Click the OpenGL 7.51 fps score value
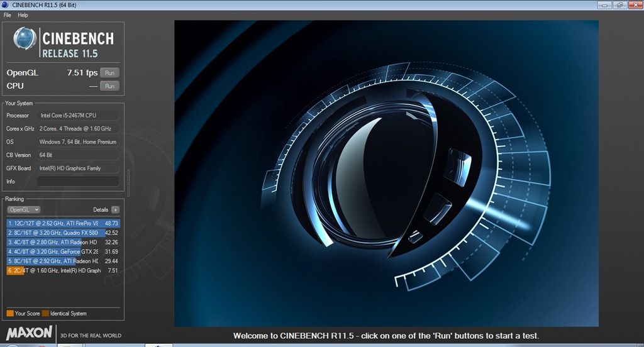The image size is (644, 347). [x=82, y=73]
